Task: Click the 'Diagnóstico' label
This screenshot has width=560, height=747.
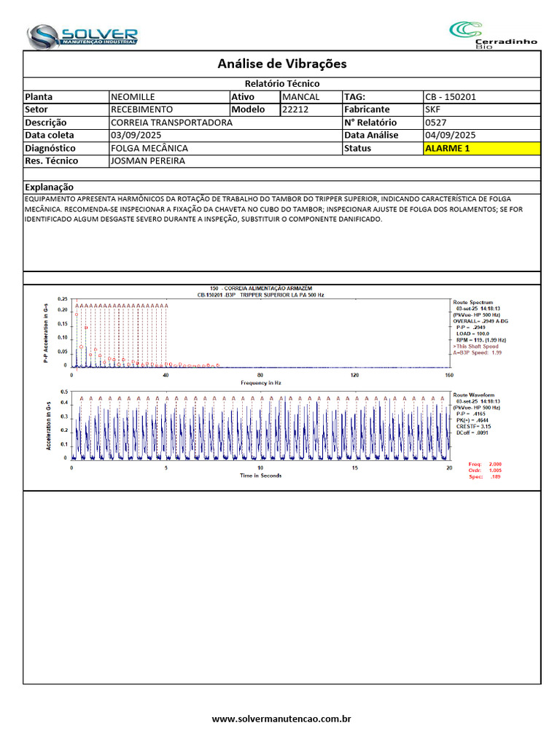Action: tap(50, 148)
